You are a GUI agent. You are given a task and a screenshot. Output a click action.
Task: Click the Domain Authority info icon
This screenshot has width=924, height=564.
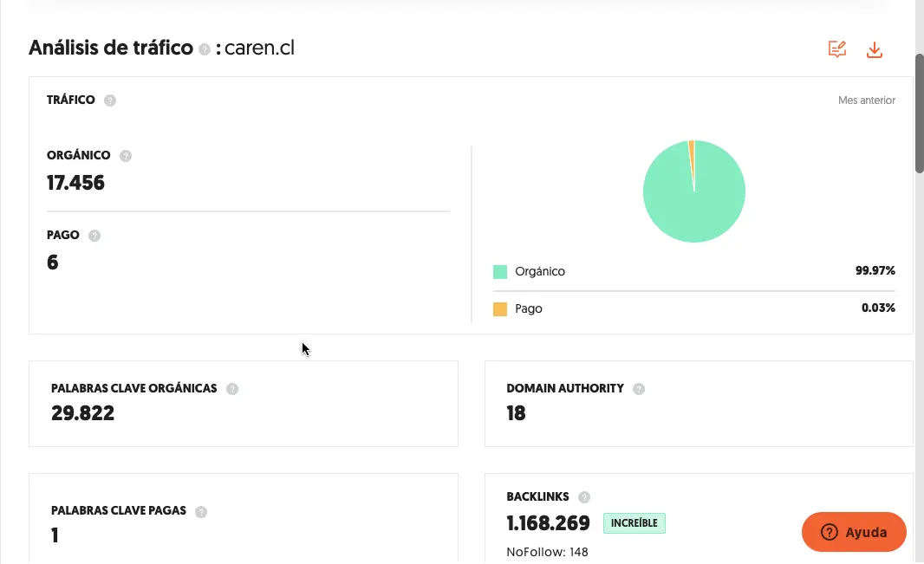(x=639, y=389)
